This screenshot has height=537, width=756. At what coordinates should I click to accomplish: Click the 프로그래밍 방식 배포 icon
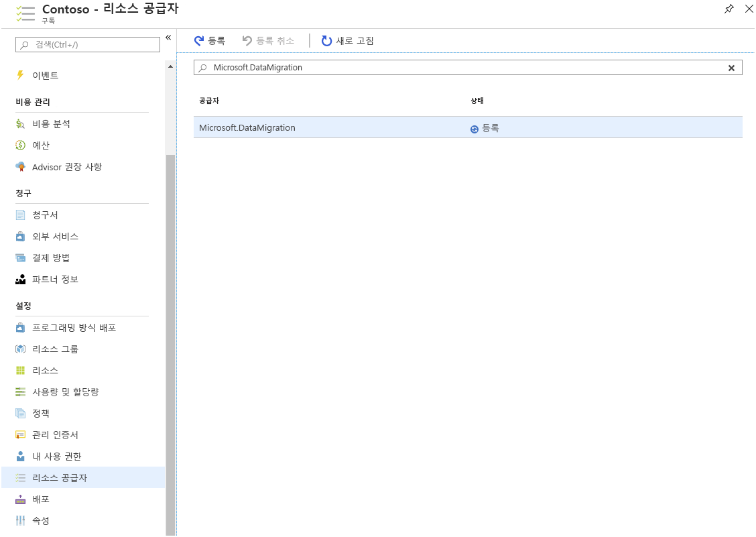click(20, 328)
